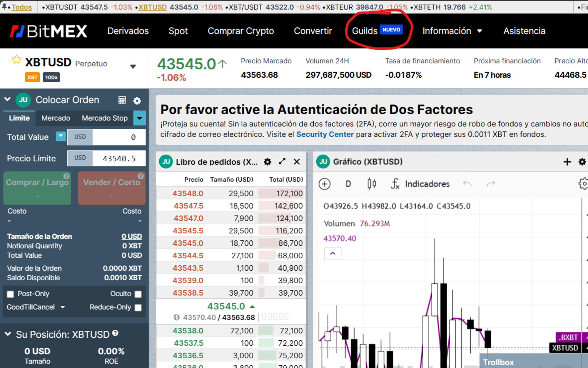Open Comprar Crypto menu

241,31
